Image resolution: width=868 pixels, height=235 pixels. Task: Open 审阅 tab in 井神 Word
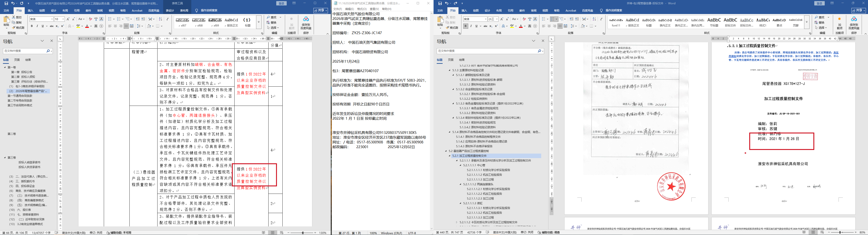[x=533, y=10]
